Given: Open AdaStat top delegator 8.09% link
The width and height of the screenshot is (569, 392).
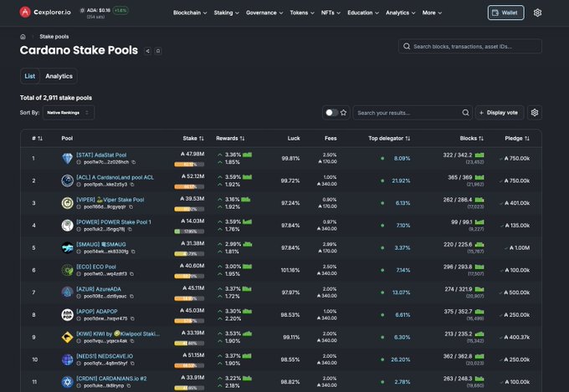Looking at the screenshot, I should click(402, 159).
